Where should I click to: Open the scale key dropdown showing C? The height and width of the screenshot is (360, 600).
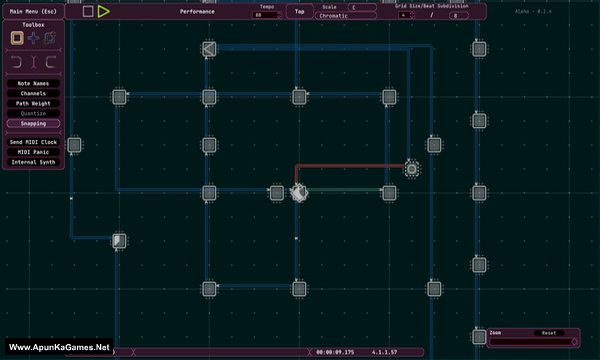click(362, 7)
